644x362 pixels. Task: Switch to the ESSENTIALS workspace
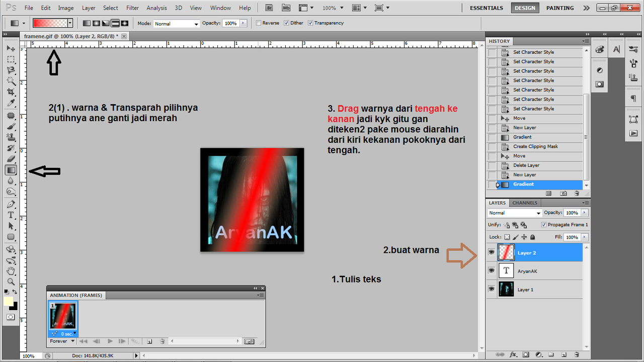(x=486, y=8)
